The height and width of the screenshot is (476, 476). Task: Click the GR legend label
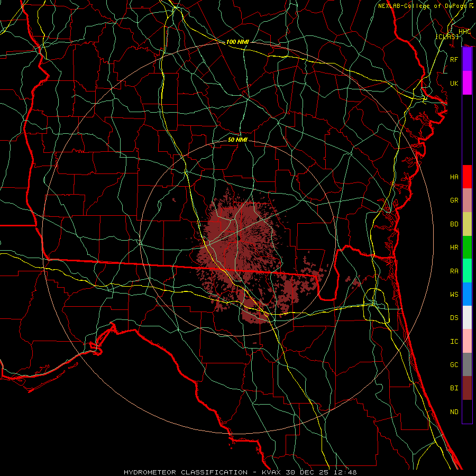[x=454, y=200]
